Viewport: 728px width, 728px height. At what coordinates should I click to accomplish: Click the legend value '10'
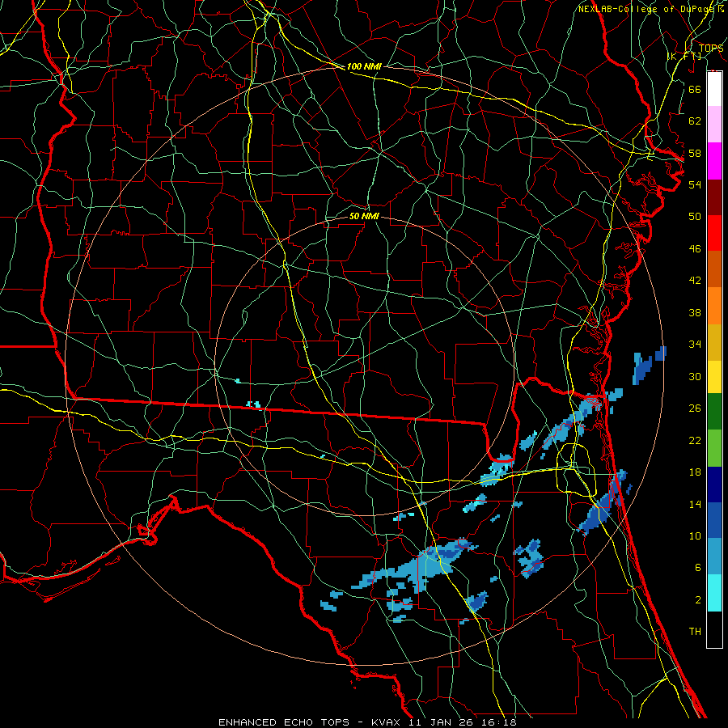(695, 535)
